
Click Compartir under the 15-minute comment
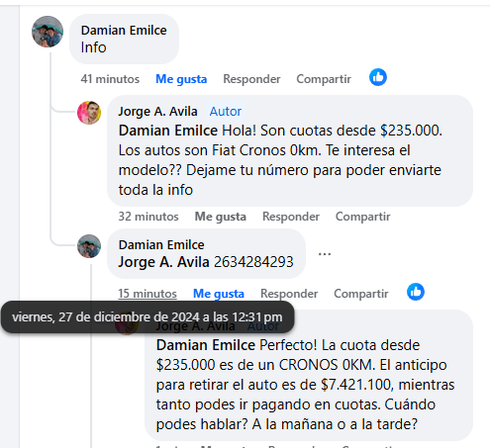click(361, 294)
